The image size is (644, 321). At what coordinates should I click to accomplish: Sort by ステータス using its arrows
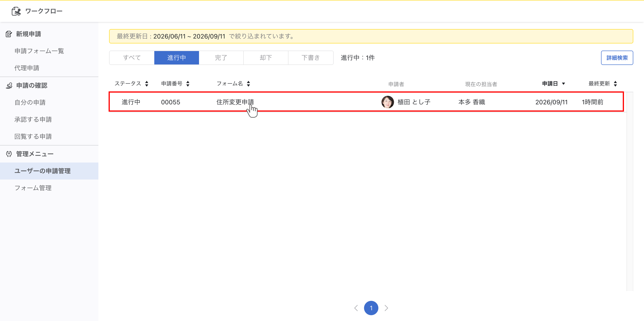[147, 84]
